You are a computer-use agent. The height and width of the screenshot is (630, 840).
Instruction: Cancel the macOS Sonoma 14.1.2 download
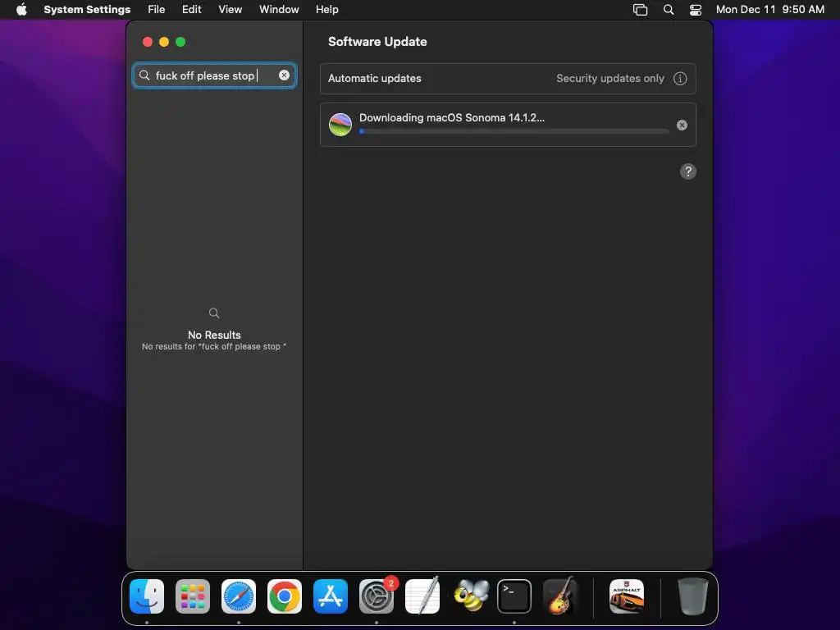click(682, 125)
